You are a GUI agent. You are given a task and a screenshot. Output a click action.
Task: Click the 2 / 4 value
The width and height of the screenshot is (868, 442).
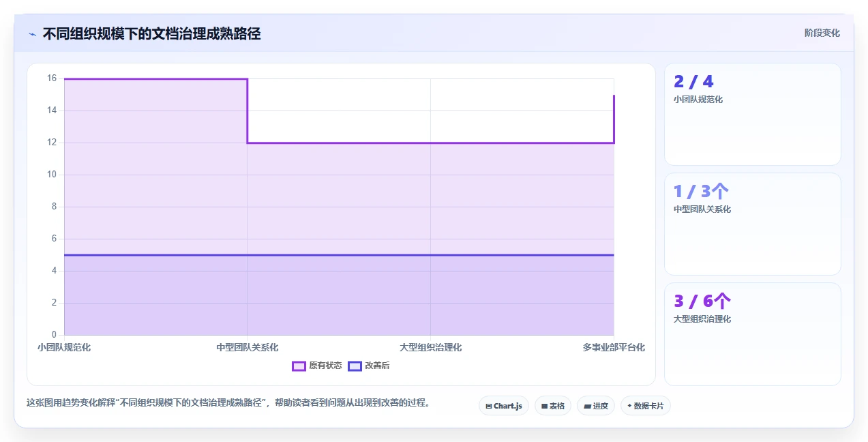point(693,82)
